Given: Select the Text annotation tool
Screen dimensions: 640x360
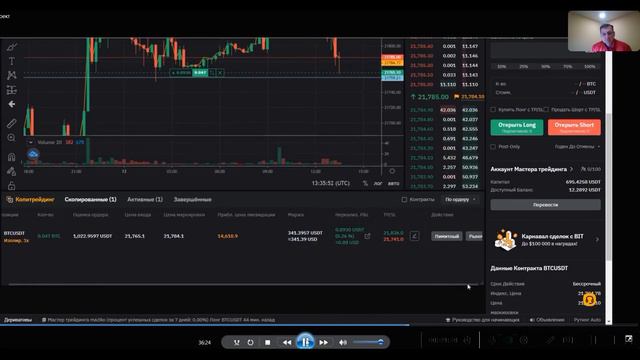Looking at the screenshot, I should 11,61.
